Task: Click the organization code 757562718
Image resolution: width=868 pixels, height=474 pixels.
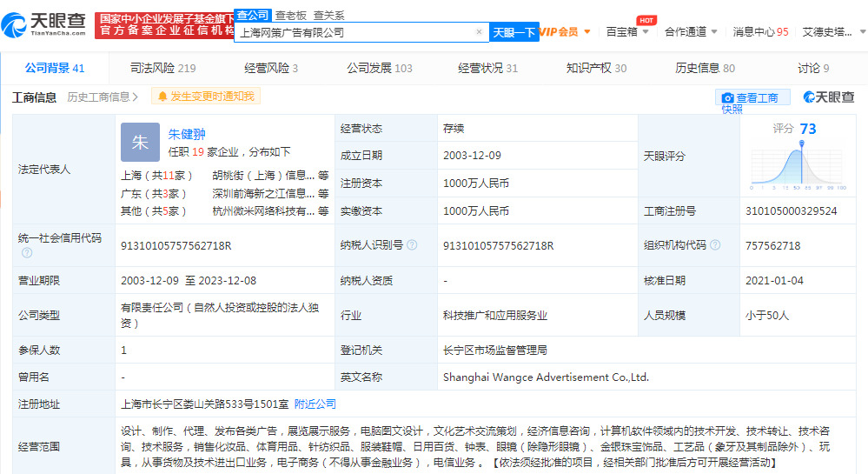Action: click(x=772, y=245)
